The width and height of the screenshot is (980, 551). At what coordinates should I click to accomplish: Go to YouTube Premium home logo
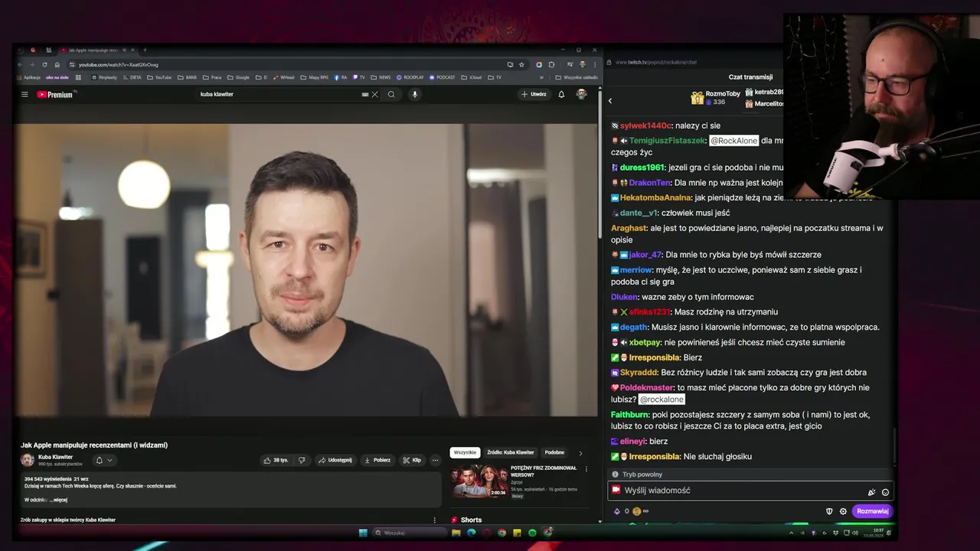pyautogui.click(x=55, y=95)
